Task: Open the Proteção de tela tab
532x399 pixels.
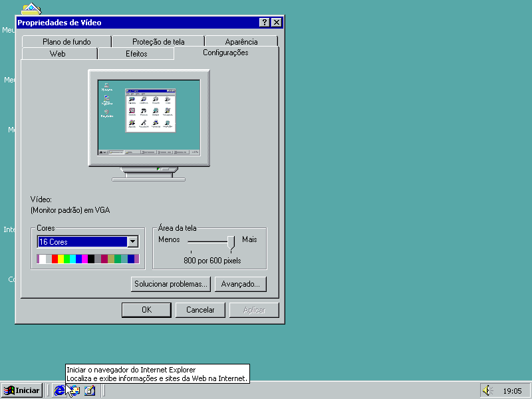Action: 158,42
